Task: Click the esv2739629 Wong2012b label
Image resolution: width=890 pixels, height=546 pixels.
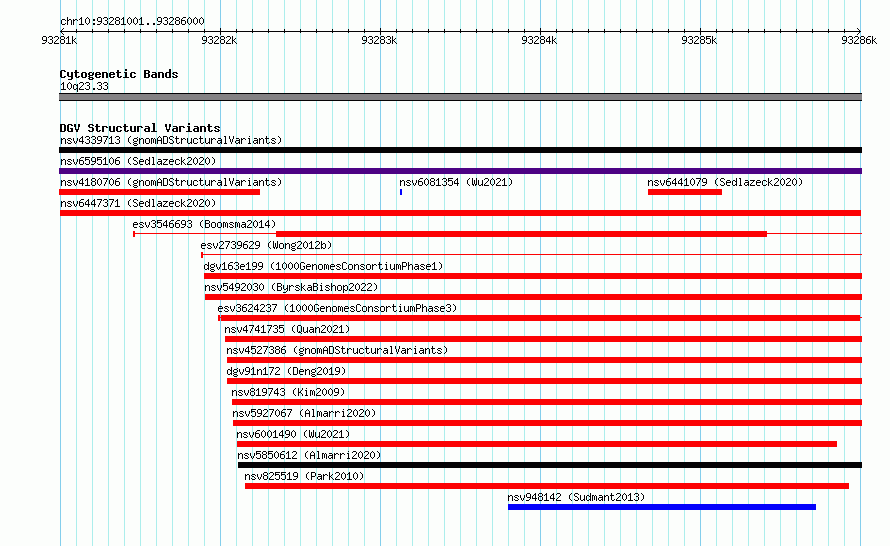Action: tap(266, 245)
